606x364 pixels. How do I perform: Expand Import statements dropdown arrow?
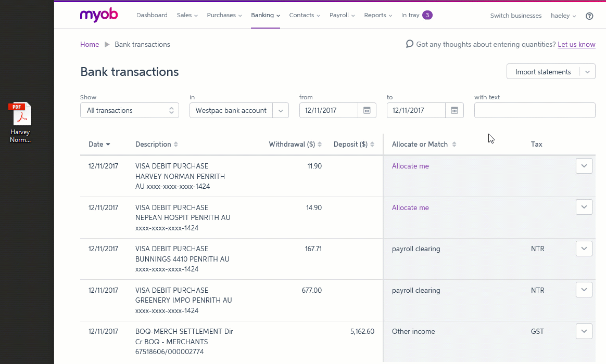coord(588,72)
